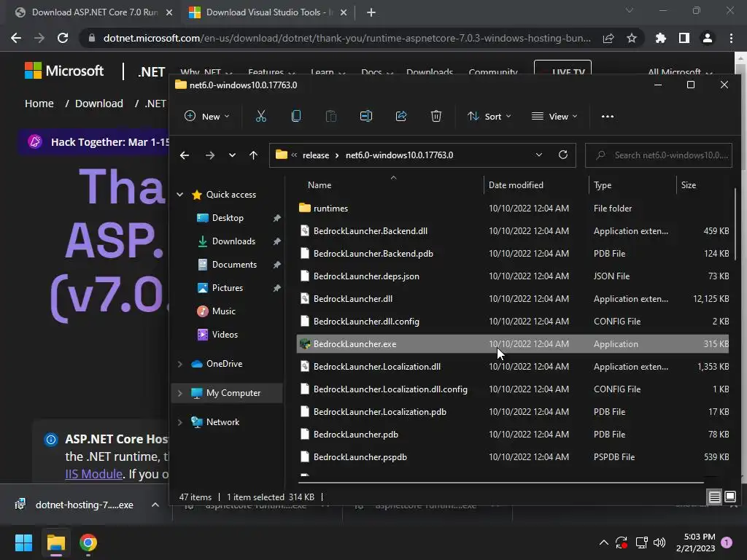The height and width of the screenshot is (560, 747).
Task: Reload the Chrome page
Action: point(63,38)
